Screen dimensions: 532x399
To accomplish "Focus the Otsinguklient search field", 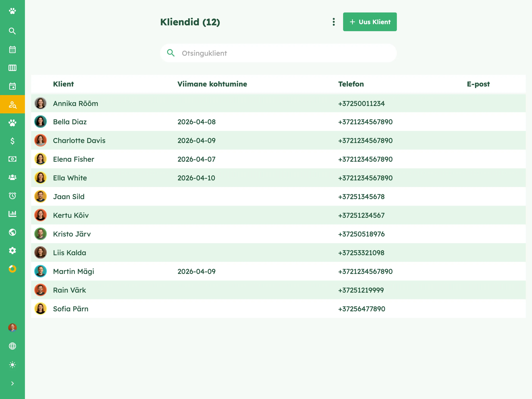I will click(x=278, y=53).
